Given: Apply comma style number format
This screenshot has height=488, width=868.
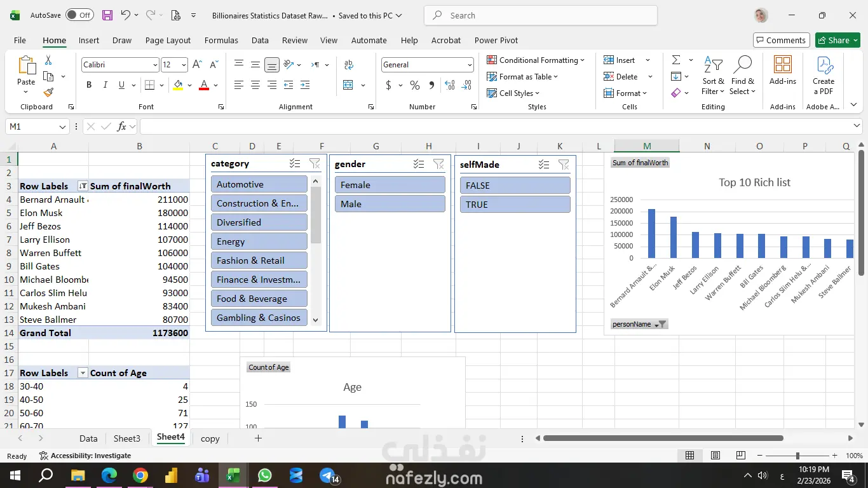Looking at the screenshot, I should coord(432,85).
